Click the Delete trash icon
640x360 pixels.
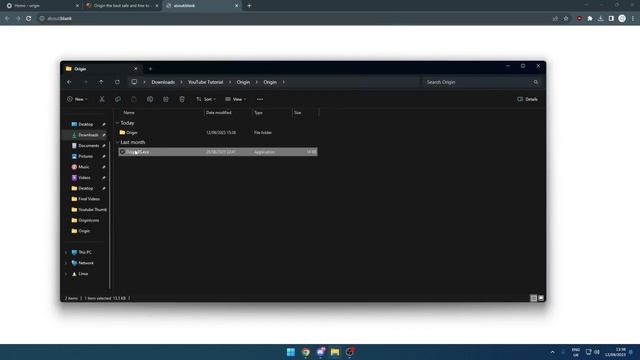(x=182, y=99)
